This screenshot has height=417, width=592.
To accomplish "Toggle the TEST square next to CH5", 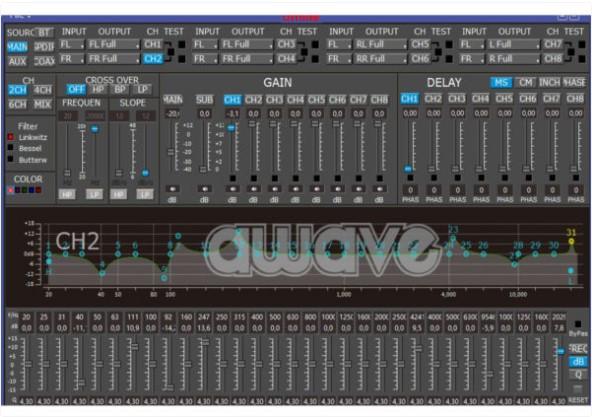I will [449, 45].
